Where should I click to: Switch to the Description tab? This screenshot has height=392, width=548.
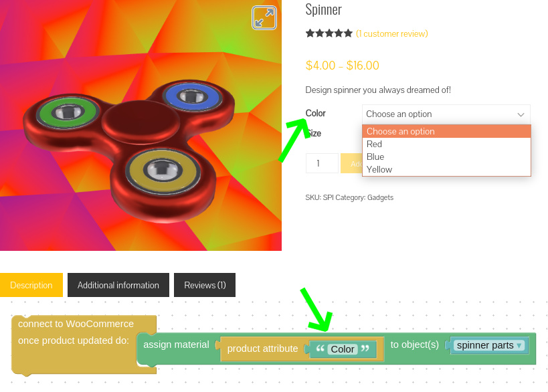[31, 285]
